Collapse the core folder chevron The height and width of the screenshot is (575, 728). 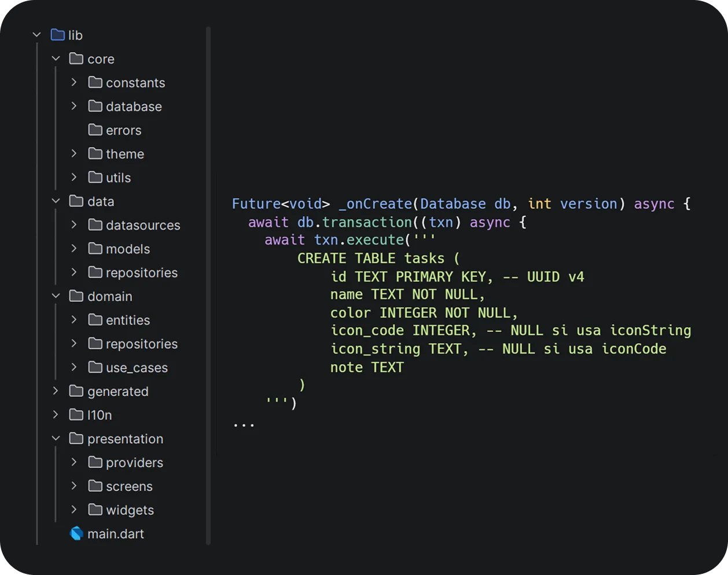[x=56, y=59]
